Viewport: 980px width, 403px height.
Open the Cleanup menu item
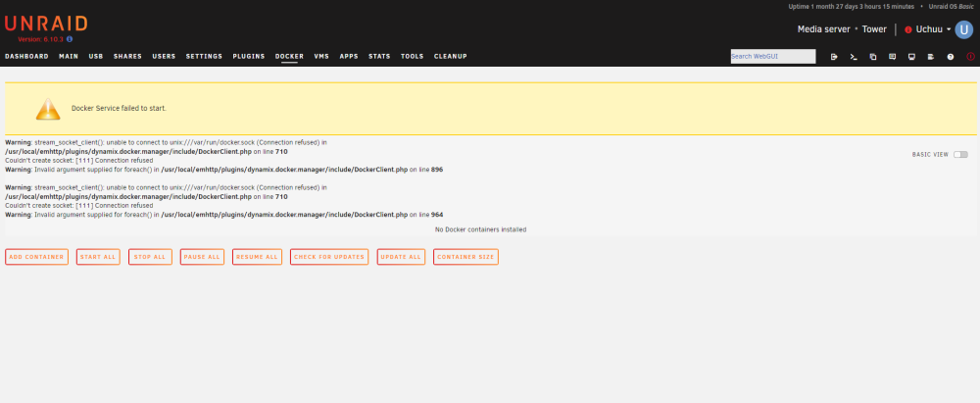tap(451, 56)
